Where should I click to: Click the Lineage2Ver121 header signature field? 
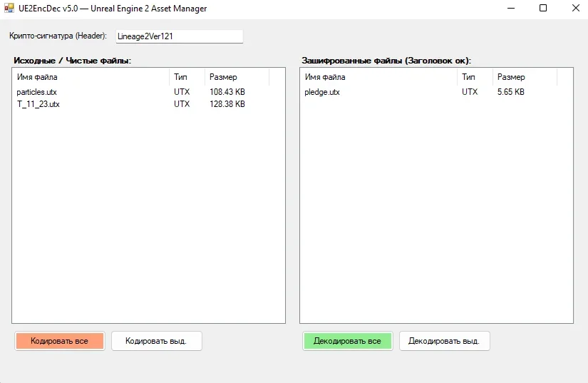point(179,36)
